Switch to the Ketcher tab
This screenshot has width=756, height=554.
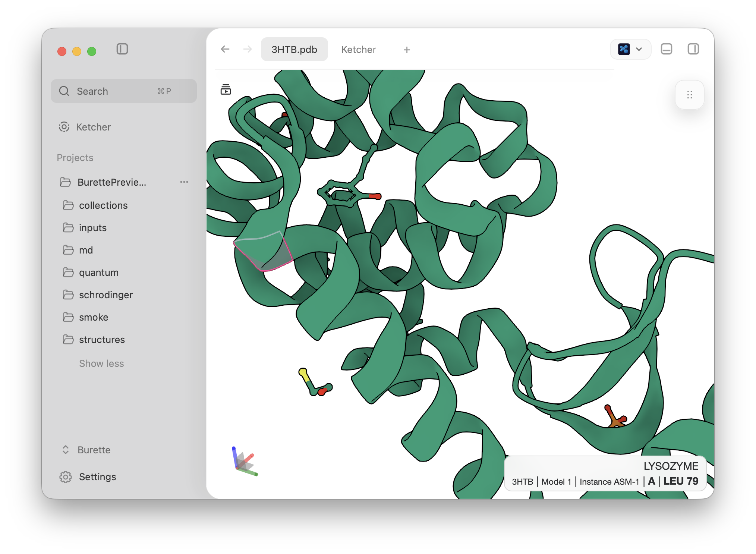pos(359,49)
